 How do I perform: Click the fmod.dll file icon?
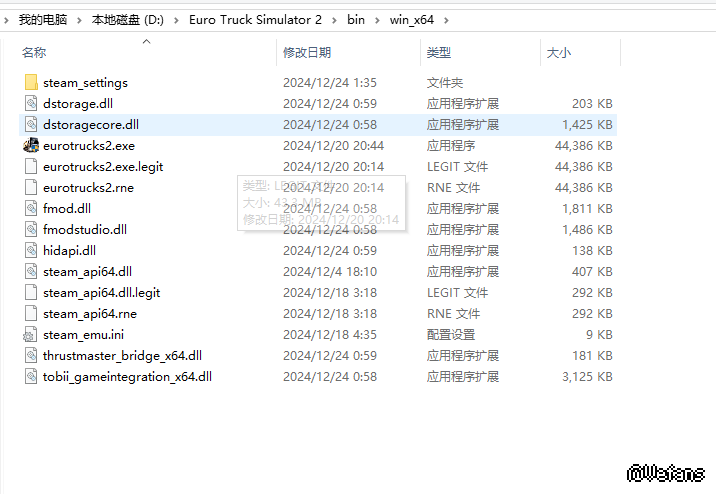(x=31, y=209)
